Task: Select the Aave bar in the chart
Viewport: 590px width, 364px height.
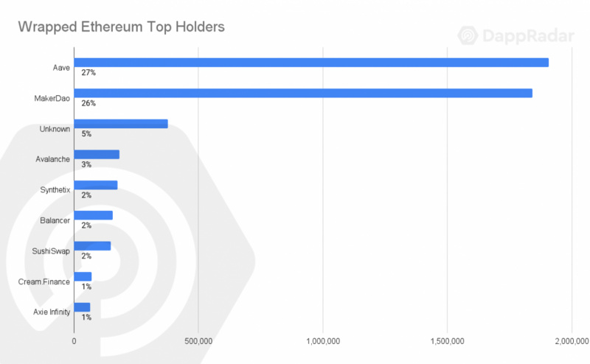Action: coord(311,62)
